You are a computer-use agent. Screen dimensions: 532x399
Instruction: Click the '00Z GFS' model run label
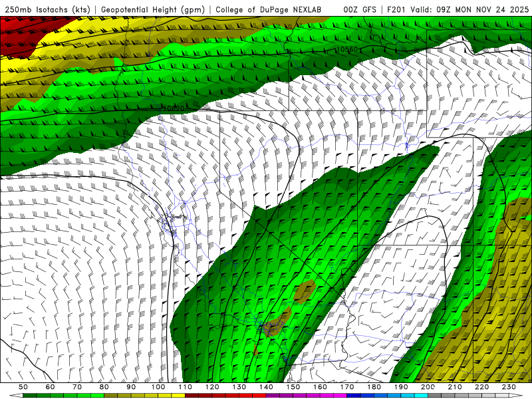coord(360,9)
